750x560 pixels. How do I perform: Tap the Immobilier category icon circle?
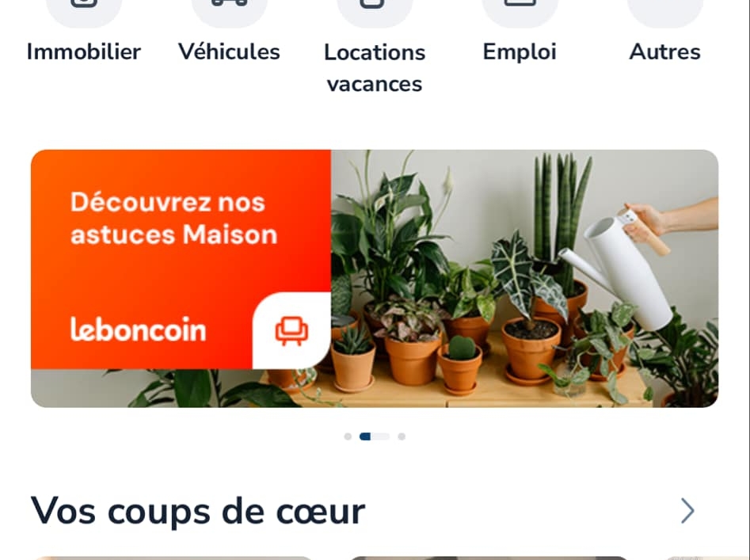(84, 12)
